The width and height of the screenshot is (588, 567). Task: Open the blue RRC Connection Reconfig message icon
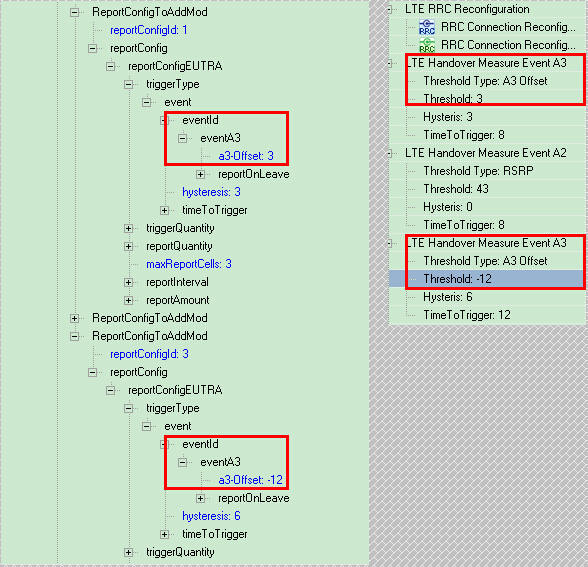tap(427, 27)
